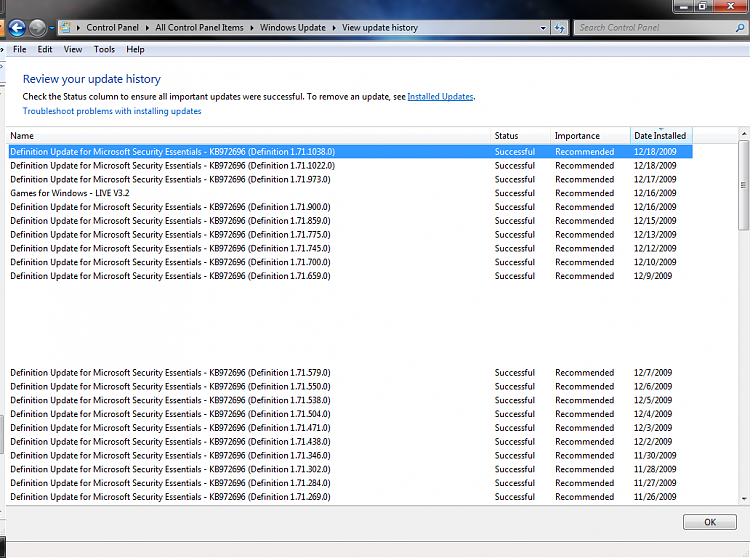Open Troubleshoot problems with installing updates link
The height and width of the screenshot is (558, 750).
(x=112, y=111)
